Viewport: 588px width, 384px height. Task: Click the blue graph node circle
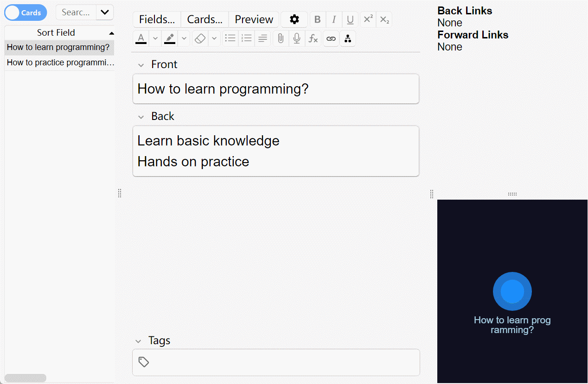pos(512,291)
